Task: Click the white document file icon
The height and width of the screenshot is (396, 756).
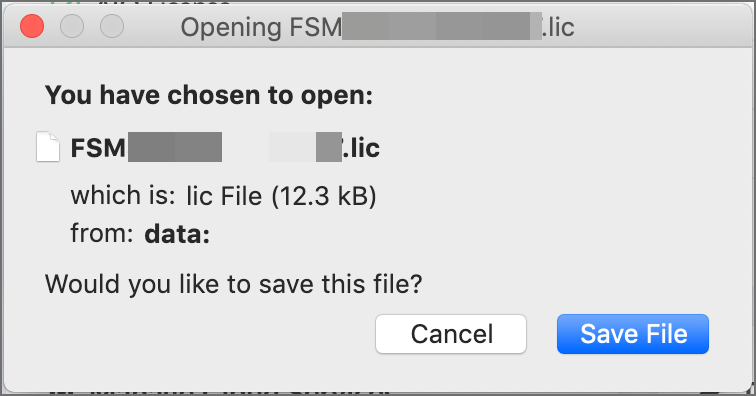Action: pos(48,147)
